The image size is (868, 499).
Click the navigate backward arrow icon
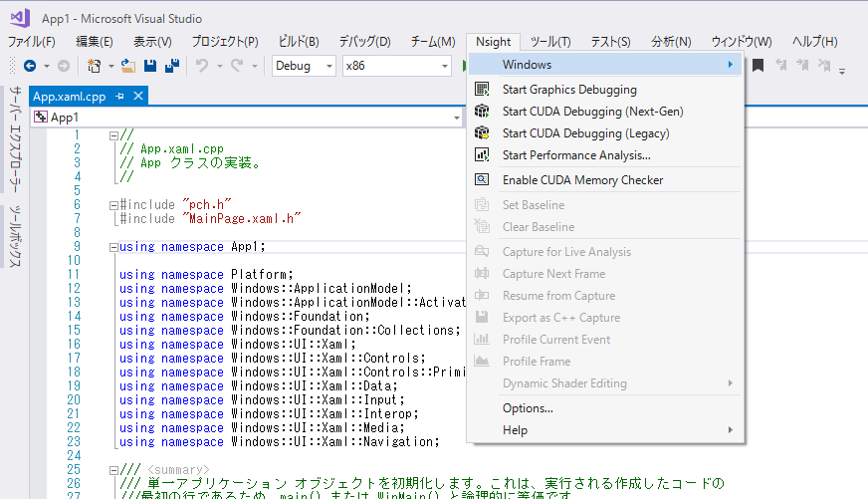tap(30, 66)
